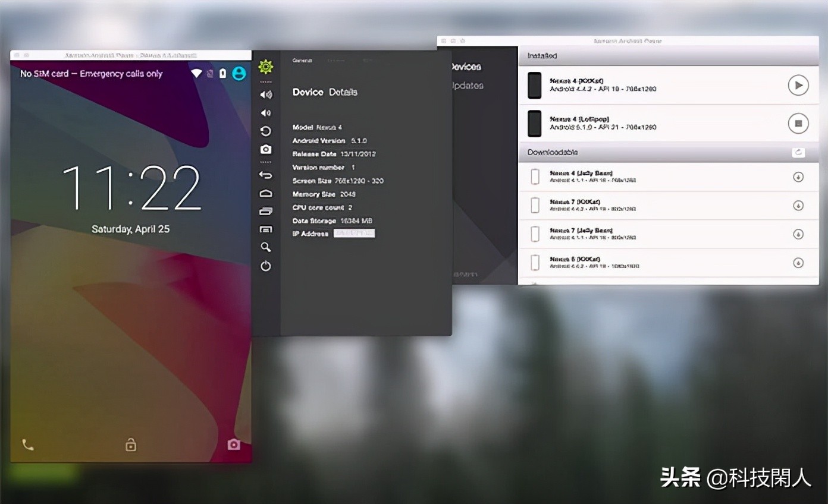Image resolution: width=828 pixels, height=504 pixels.
Task: Download the Nexus 4 Jelly Bean image
Action: pos(798,177)
